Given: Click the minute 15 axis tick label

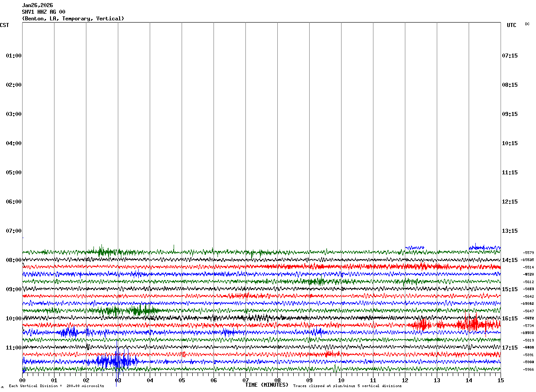Looking at the screenshot, I should coord(501,380).
